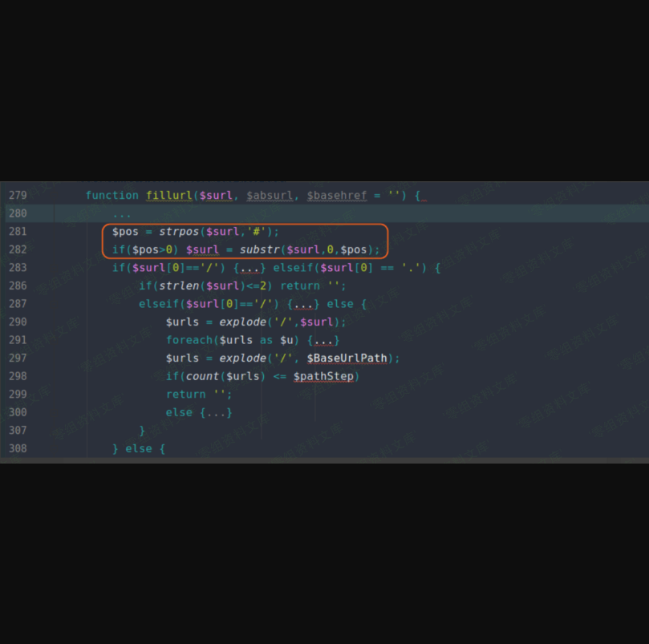Click the ellipsis on highlighted line 280
Image resolution: width=649 pixels, height=644 pixels.
(121, 213)
